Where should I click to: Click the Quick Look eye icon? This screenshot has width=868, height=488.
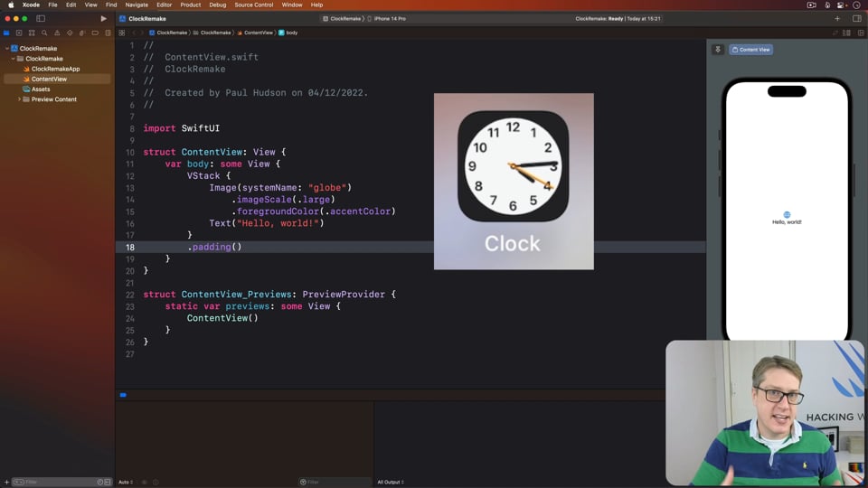coord(145,482)
